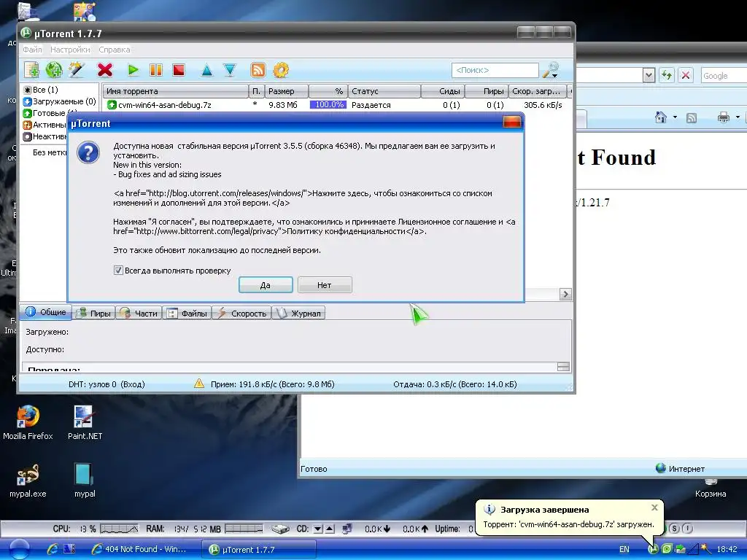Sort by the Пиры column header

tap(487, 91)
